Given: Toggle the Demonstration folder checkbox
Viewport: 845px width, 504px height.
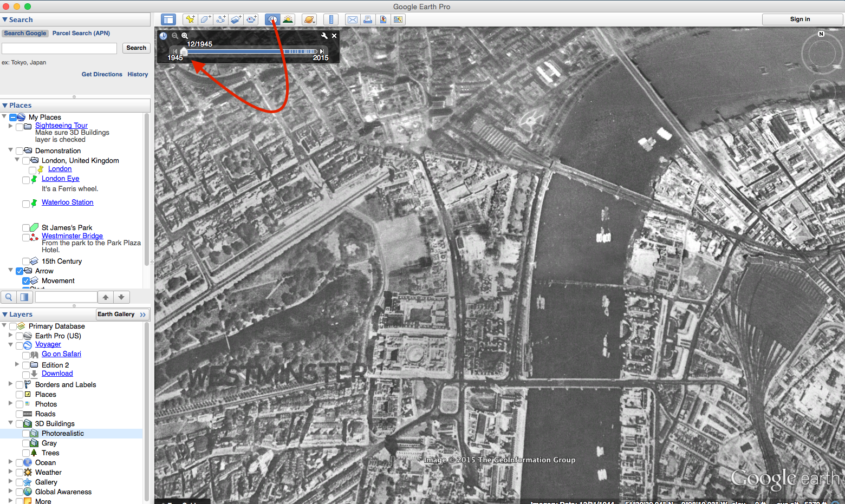Looking at the screenshot, I should pos(19,151).
